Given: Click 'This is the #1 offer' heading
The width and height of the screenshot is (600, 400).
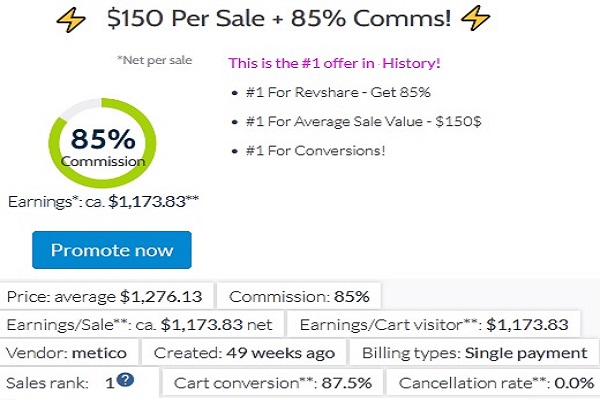Looking at the screenshot, I should point(334,63).
